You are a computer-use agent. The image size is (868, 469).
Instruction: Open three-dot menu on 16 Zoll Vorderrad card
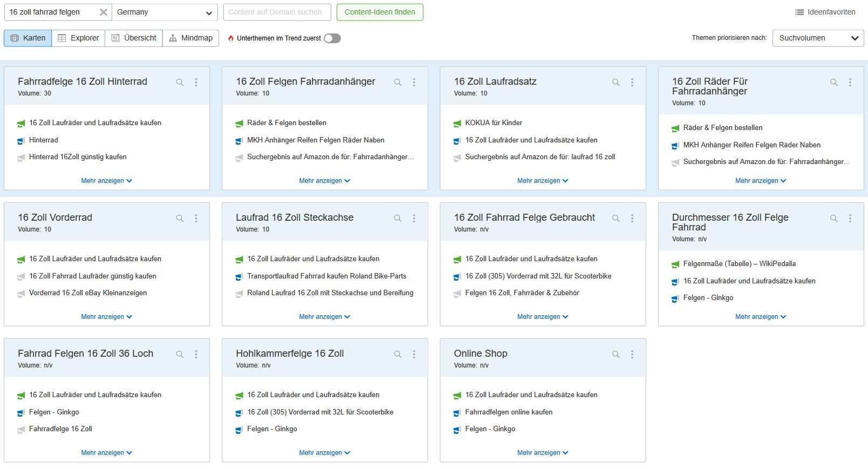click(196, 219)
